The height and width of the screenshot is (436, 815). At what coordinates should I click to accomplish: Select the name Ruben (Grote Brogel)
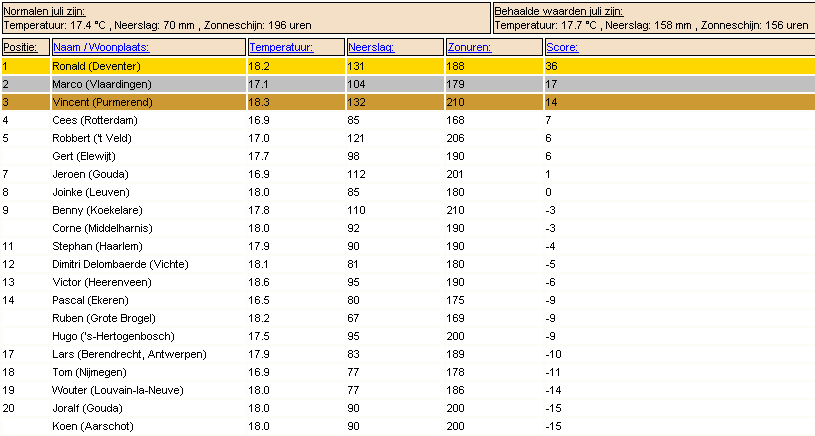coord(104,318)
